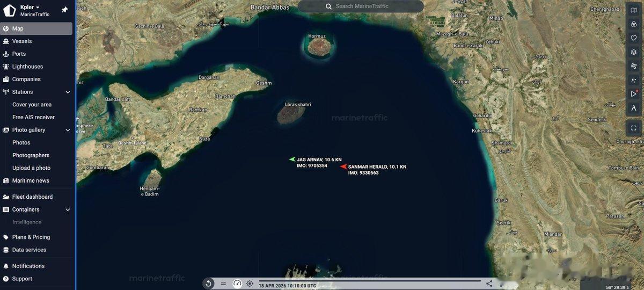Open the Containers sidebar entry

pyautogui.click(x=26, y=209)
